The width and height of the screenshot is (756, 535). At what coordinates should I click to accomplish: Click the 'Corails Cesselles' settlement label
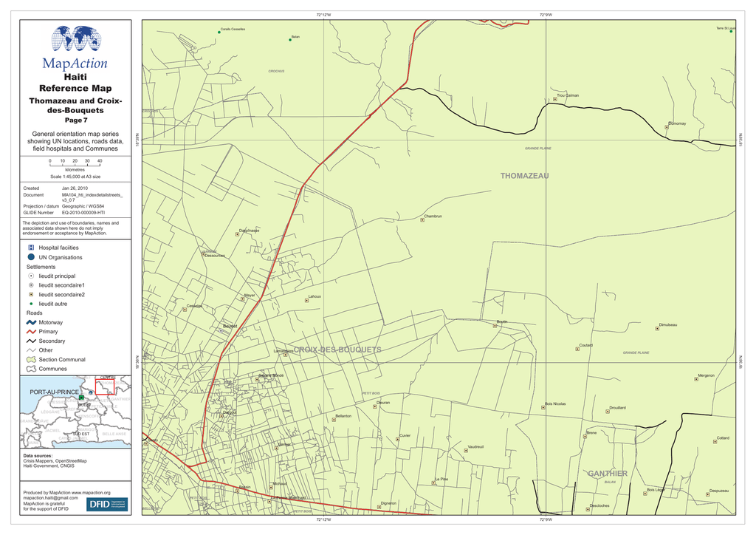click(233, 30)
